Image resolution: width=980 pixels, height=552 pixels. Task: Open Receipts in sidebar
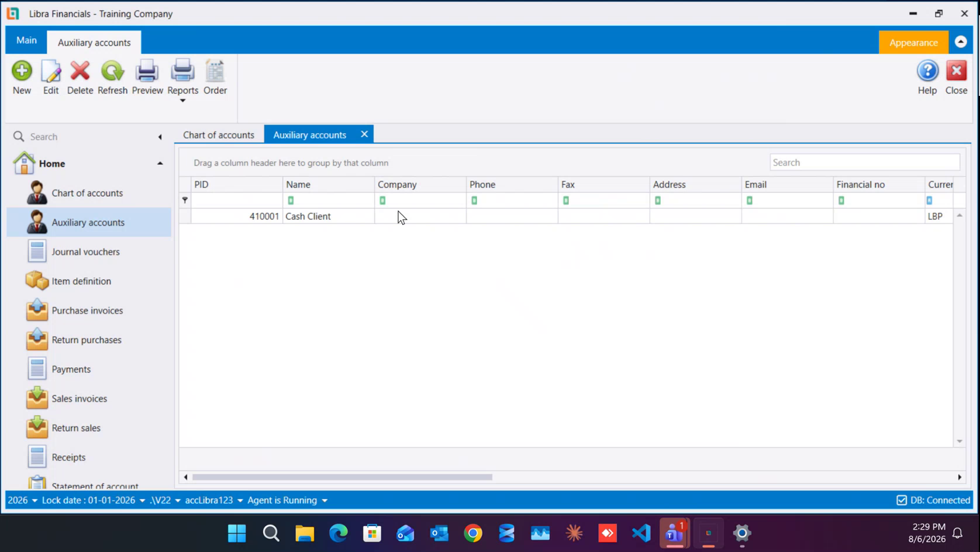89,457
